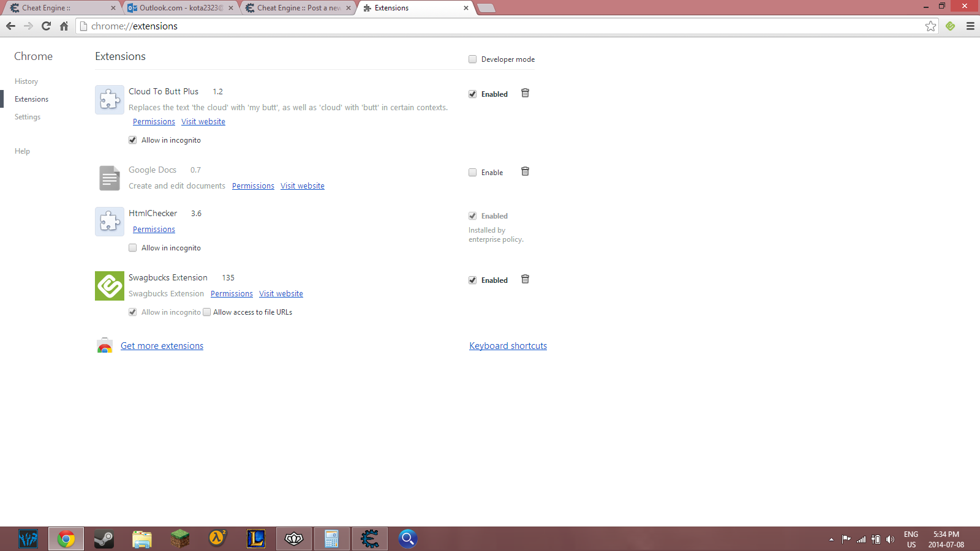Delete the Cloud To Butt Plus extension
The width and height of the screenshot is (980, 551).
[525, 93]
